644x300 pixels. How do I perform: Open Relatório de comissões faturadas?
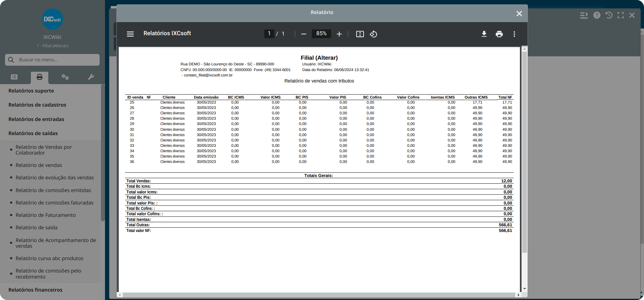54,203
